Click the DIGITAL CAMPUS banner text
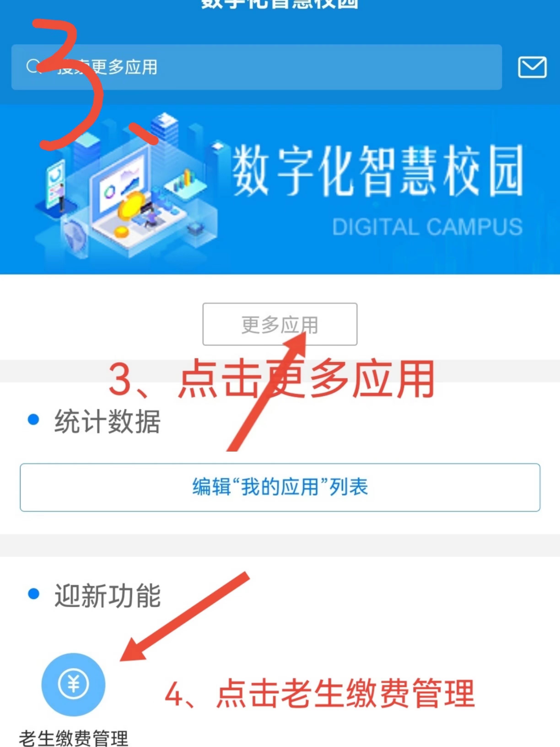The width and height of the screenshot is (560, 747). point(427,227)
